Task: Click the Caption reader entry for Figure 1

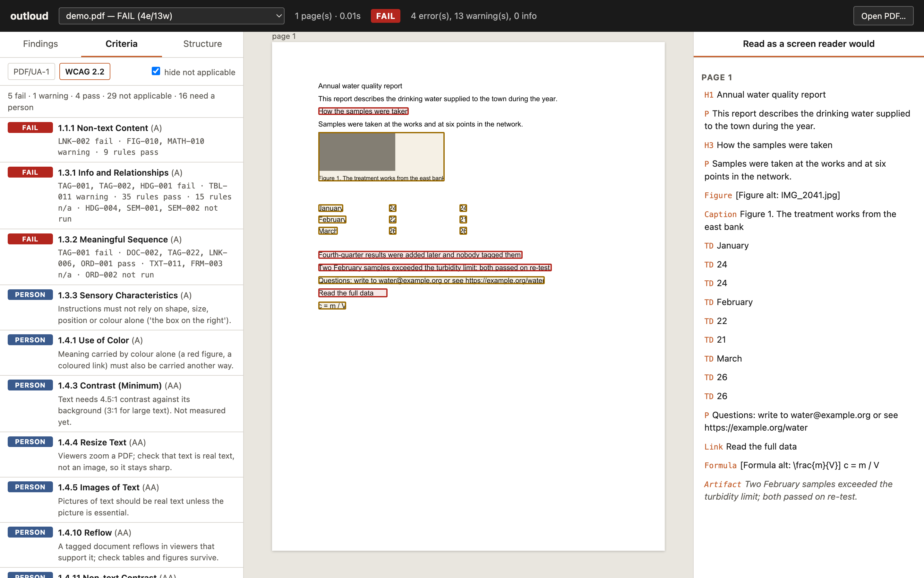Action: [x=800, y=220]
